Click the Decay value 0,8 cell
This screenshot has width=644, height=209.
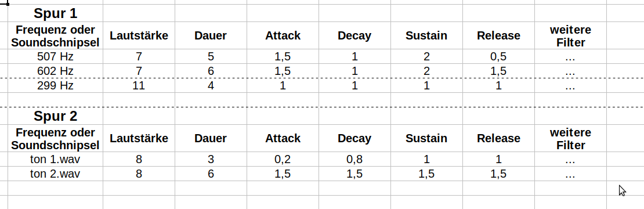(x=354, y=159)
